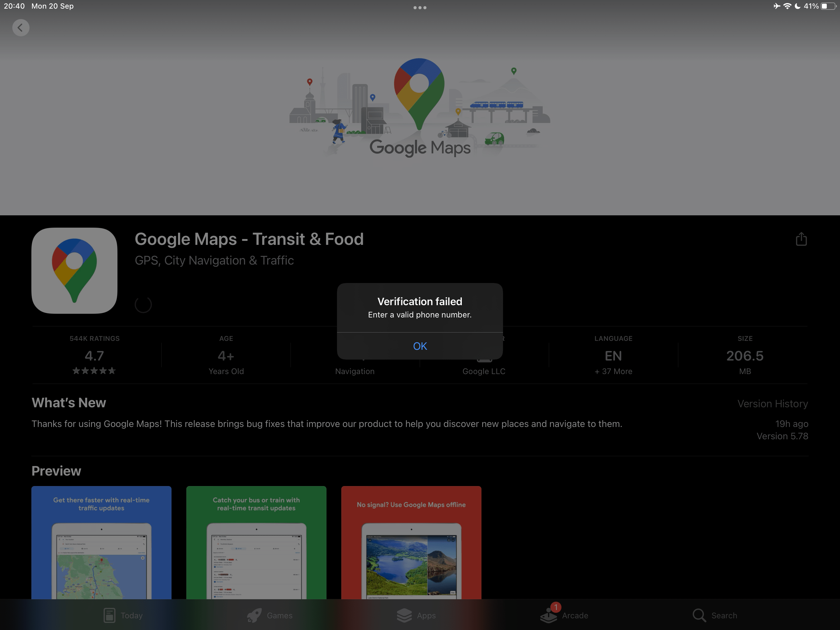Tap the Google Maps app icon
The height and width of the screenshot is (630, 840).
pos(74,270)
